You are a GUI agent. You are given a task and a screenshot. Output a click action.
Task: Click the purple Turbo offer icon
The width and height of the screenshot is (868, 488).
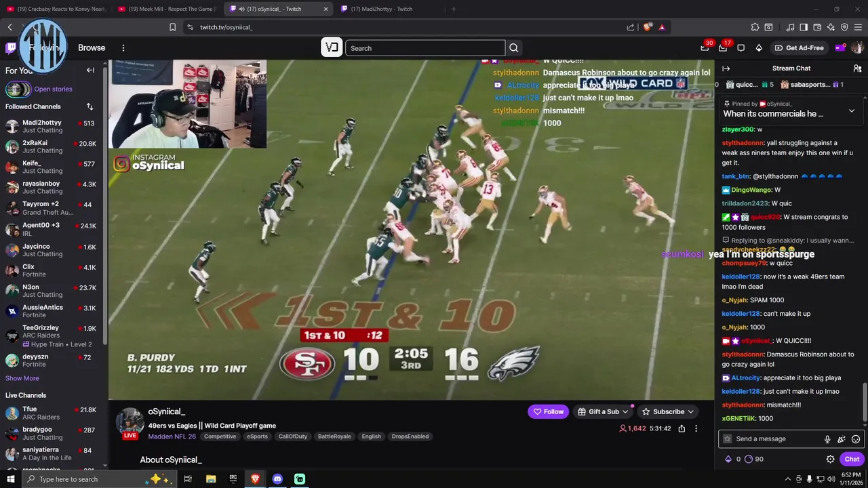[840, 48]
